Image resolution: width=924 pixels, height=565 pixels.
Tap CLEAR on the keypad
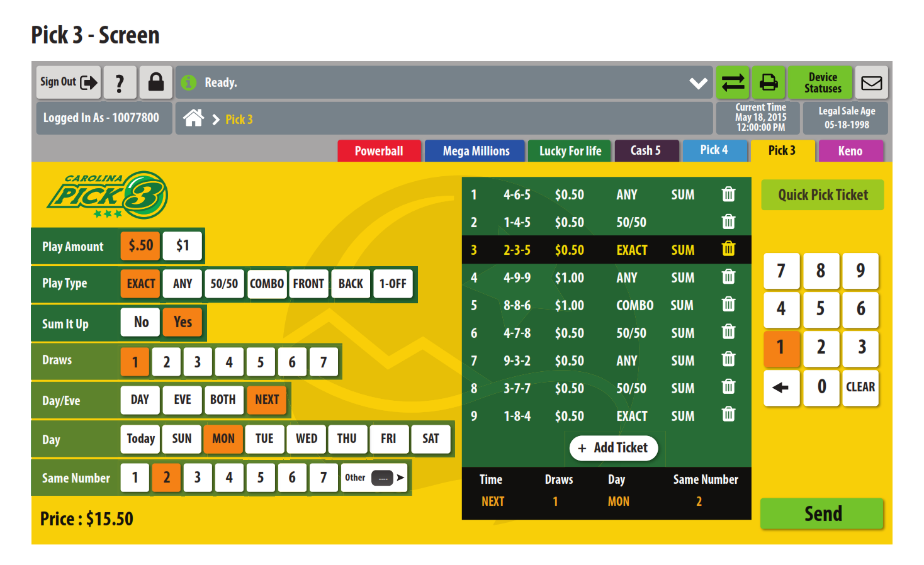click(x=860, y=388)
